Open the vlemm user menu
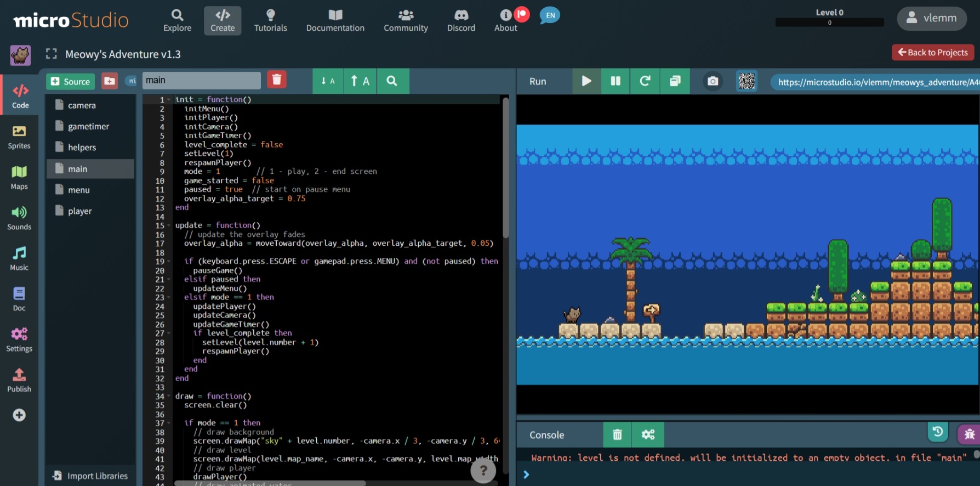Screen dimensions: 980x486 coord(931,18)
